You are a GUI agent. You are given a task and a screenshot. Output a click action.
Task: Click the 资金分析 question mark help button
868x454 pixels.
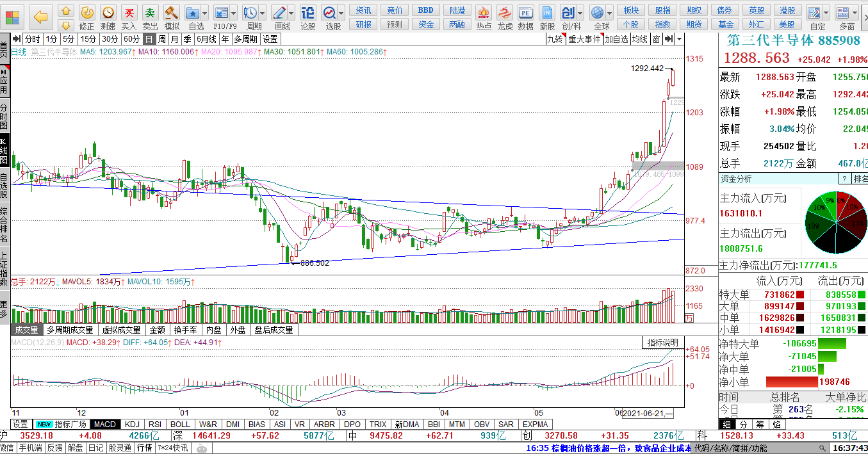point(845,179)
